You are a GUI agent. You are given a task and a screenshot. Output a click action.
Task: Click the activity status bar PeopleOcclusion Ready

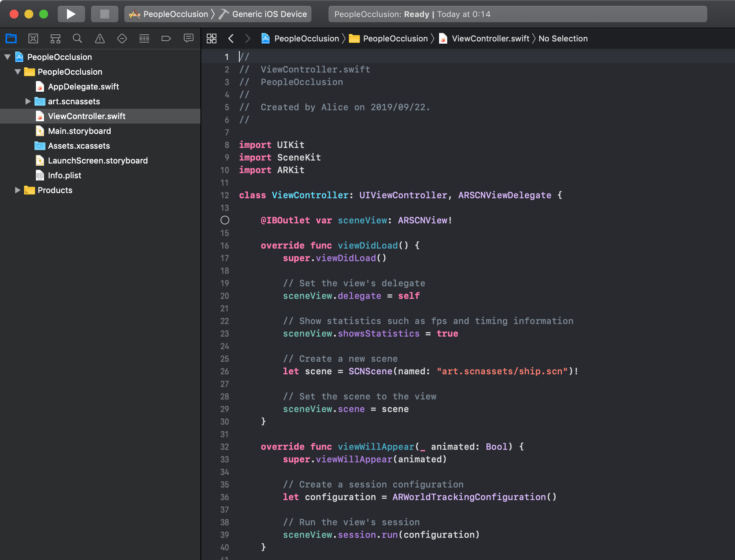tap(517, 14)
